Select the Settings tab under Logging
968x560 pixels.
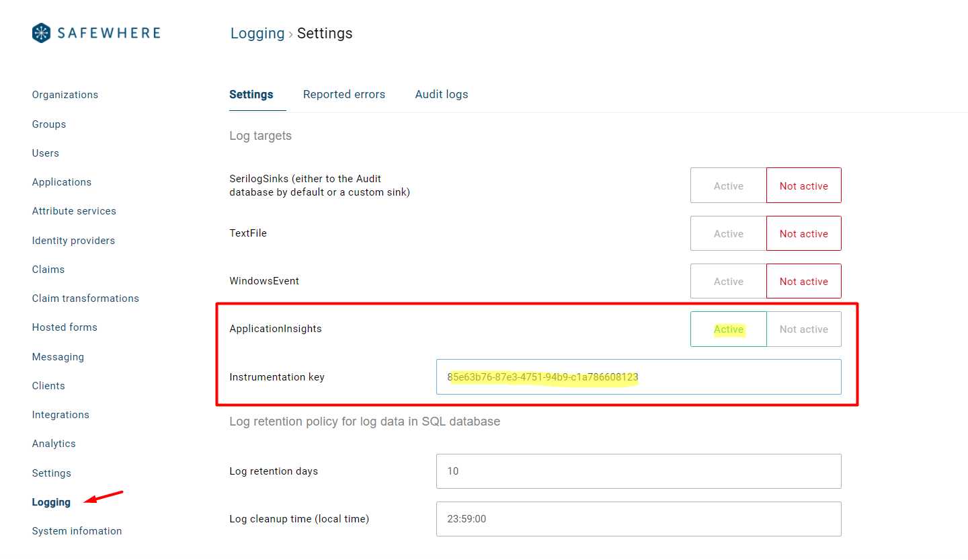pyautogui.click(x=251, y=94)
